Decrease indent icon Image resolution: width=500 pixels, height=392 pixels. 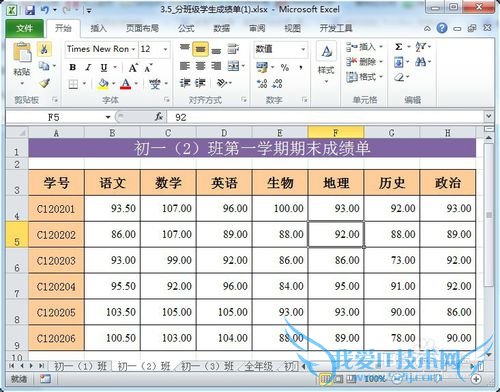pos(185,83)
